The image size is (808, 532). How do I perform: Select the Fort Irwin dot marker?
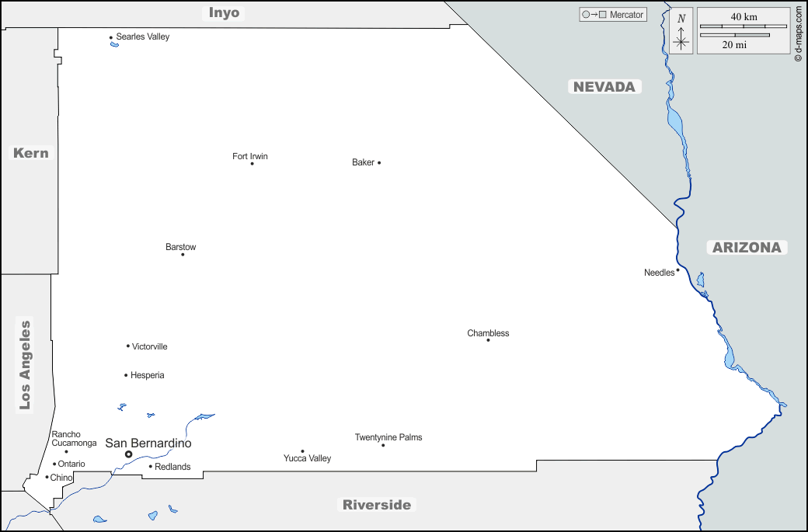[252, 164]
